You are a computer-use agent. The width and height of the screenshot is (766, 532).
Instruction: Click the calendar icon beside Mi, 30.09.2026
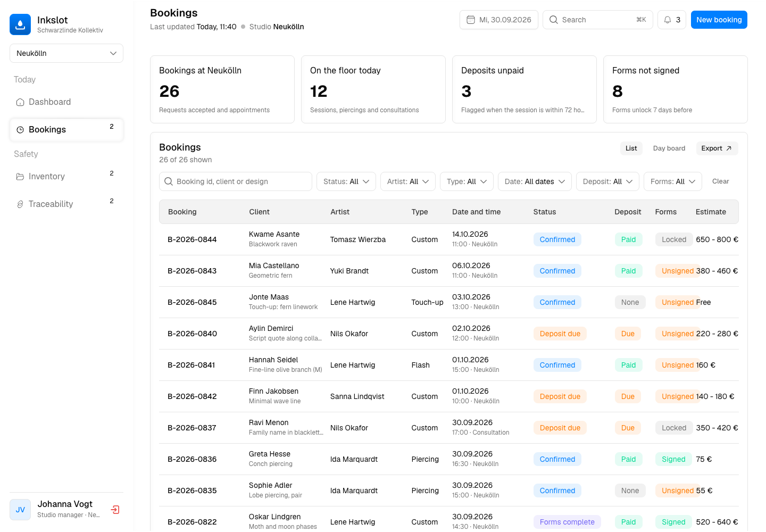471,20
